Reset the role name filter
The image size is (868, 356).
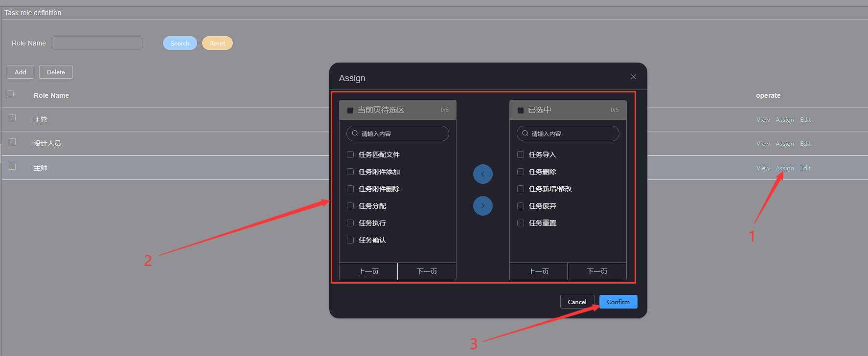[x=217, y=43]
